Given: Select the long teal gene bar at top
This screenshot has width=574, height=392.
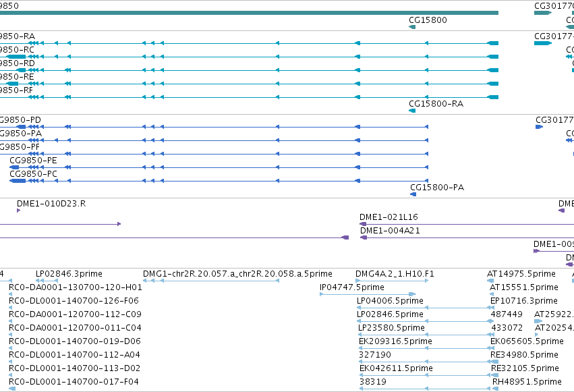Looking at the screenshot, I should pyautogui.click(x=249, y=13).
